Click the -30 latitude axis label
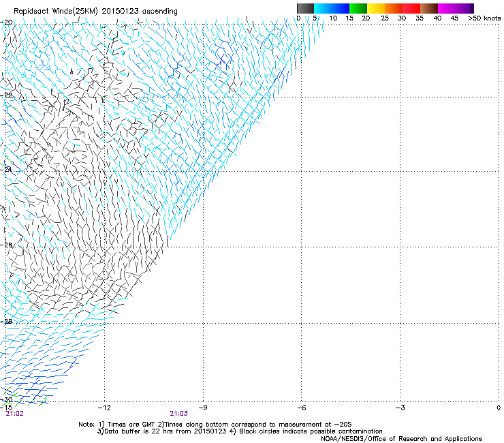The height and width of the screenshot is (443, 504). coord(6,400)
